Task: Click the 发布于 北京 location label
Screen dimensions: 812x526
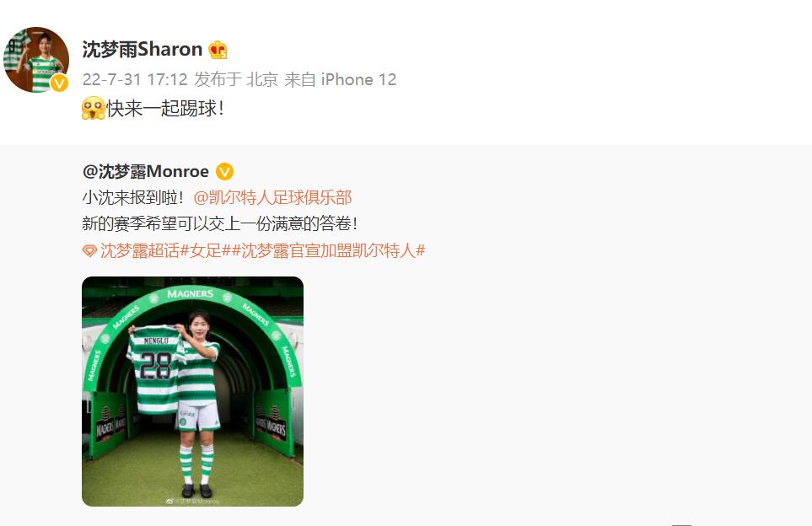Action: (236, 79)
